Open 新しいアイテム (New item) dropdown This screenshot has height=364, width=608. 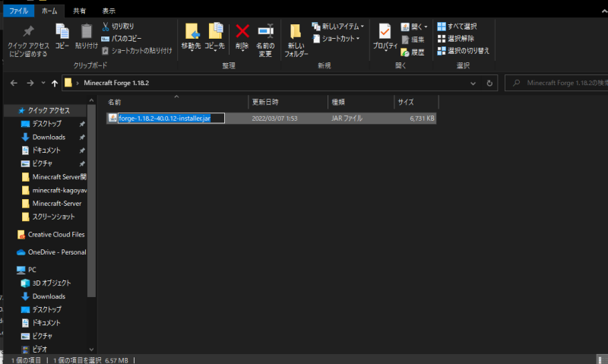(337, 27)
